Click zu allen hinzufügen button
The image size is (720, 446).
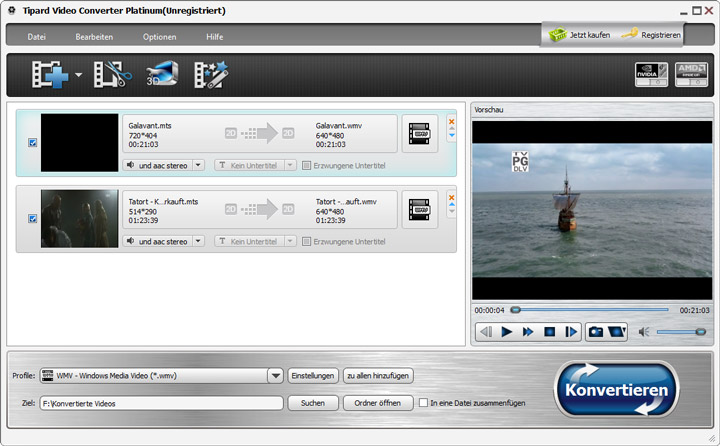[378, 376]
